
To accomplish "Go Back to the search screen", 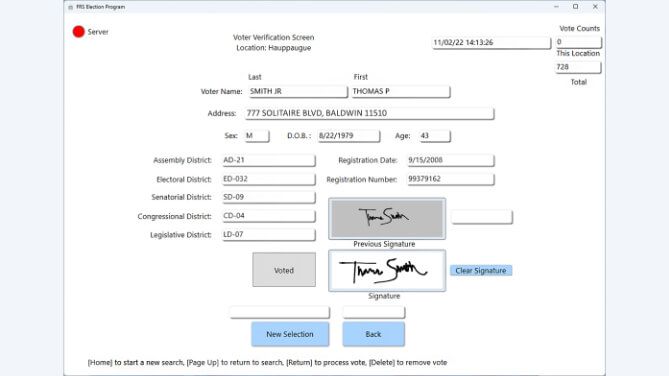I will [373, 334].
